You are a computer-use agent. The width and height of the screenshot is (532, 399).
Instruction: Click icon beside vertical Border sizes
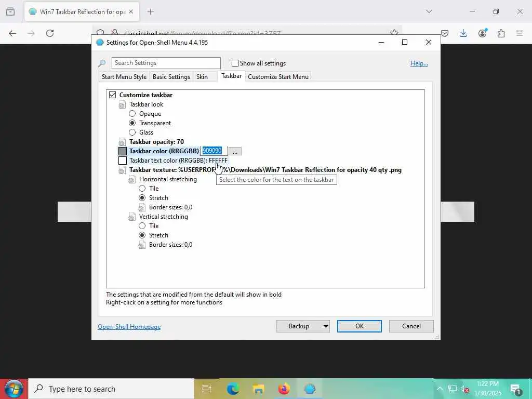coord(142,245)
